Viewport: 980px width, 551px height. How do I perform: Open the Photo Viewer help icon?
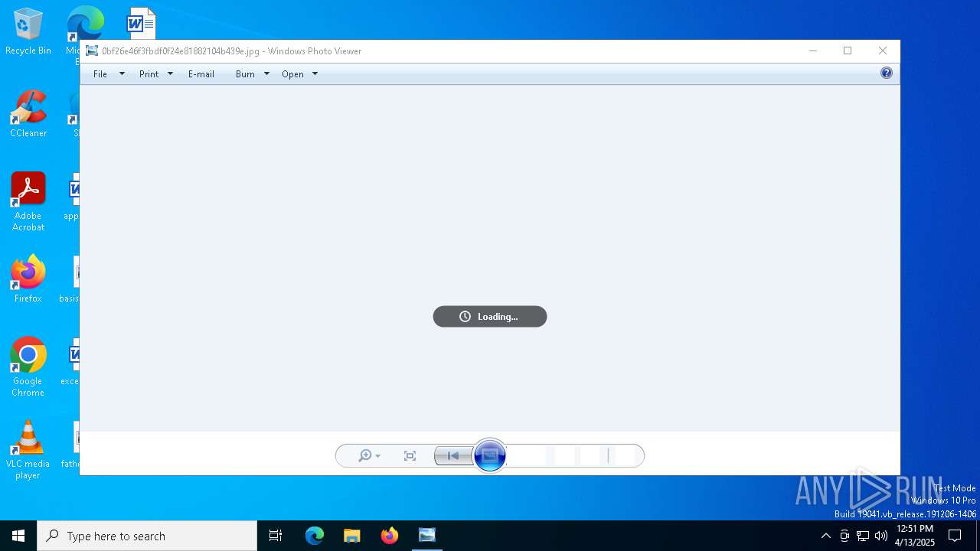[886, 73]
